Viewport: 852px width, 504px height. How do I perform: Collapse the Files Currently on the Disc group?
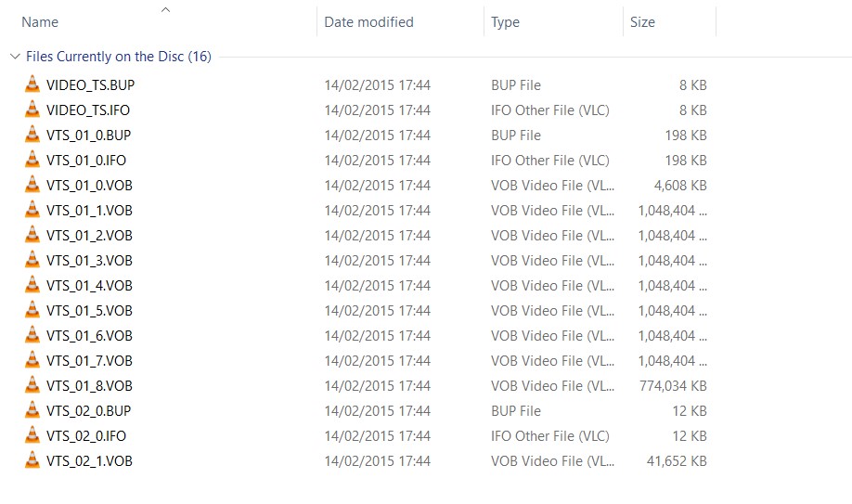click(14, 57)
